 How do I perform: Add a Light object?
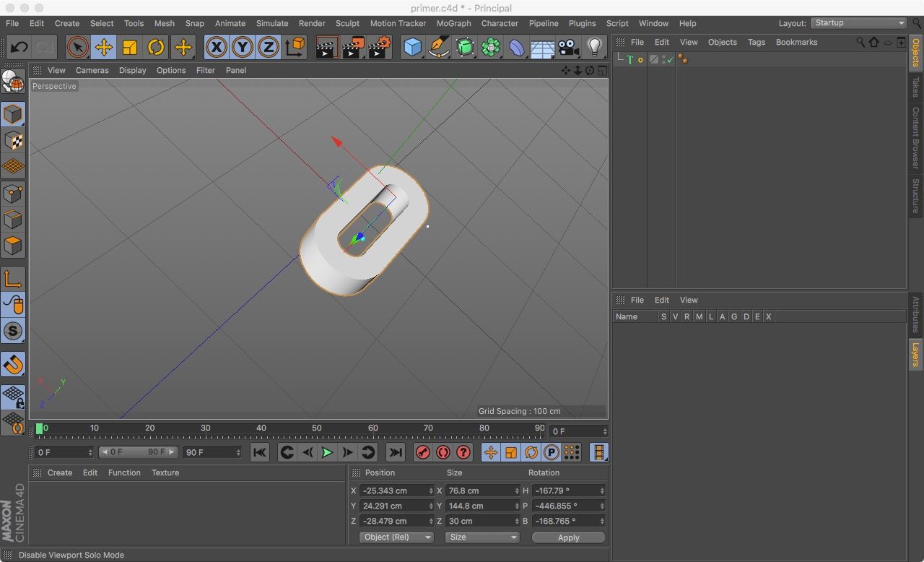click(595, 48)
